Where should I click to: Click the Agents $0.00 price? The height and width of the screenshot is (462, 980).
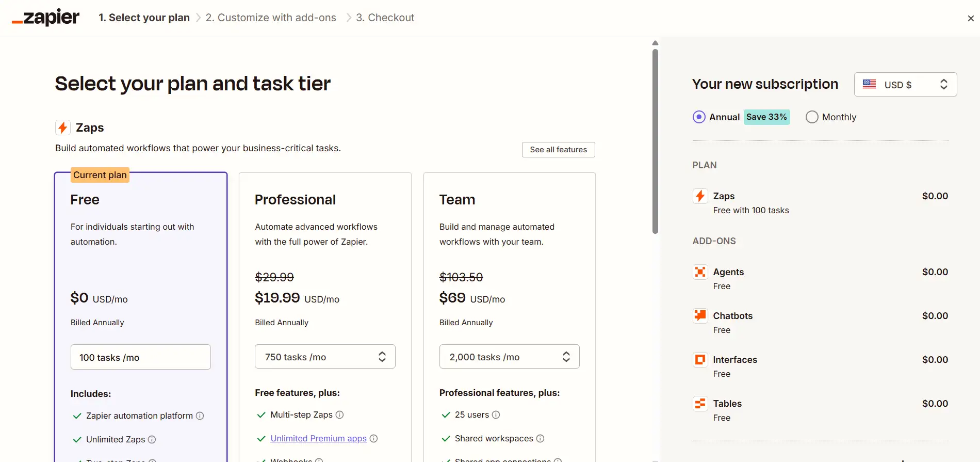pyautogui.click(x=935, y=272)
